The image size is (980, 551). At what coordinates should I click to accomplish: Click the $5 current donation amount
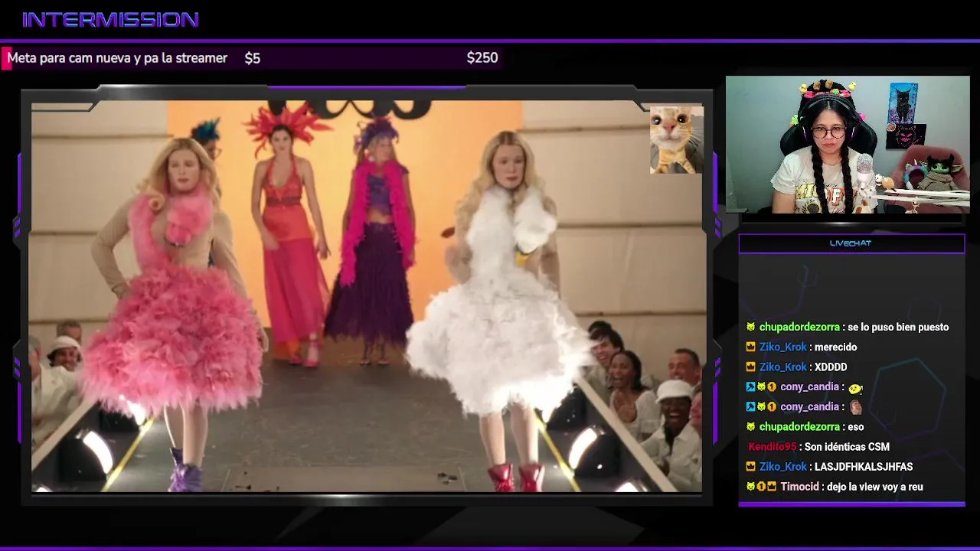pos(253,58)
